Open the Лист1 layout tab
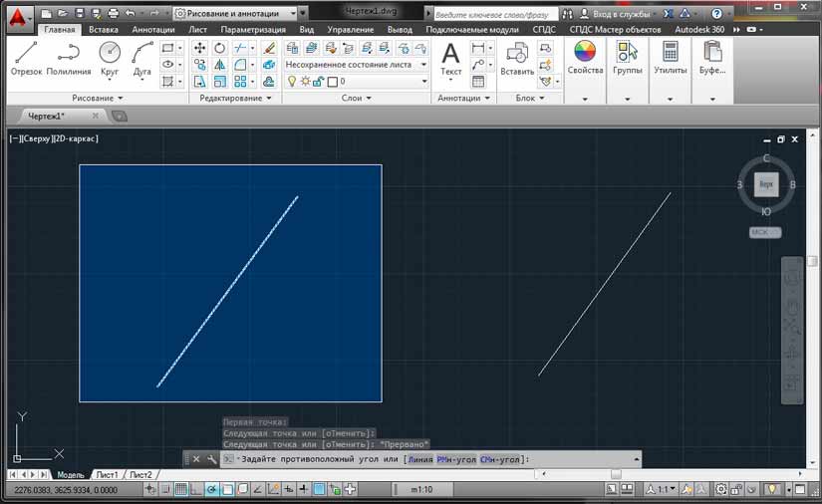822x504 pixels. (x=107, y=475)
